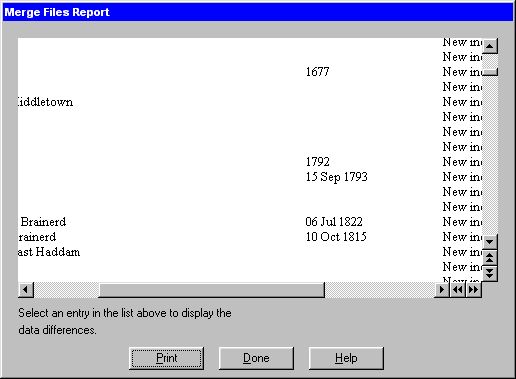
Task: Click the vertical scrollbar up arrow
Action: tap(490, 46)
